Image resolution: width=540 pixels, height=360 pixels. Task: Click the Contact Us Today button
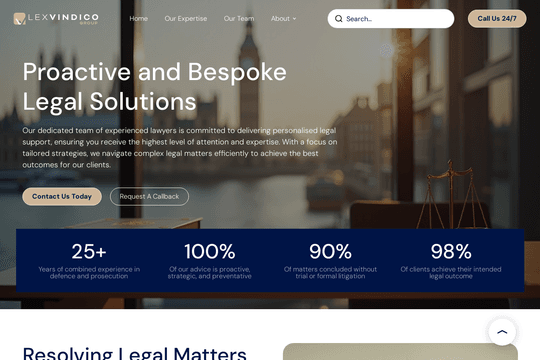62,196
